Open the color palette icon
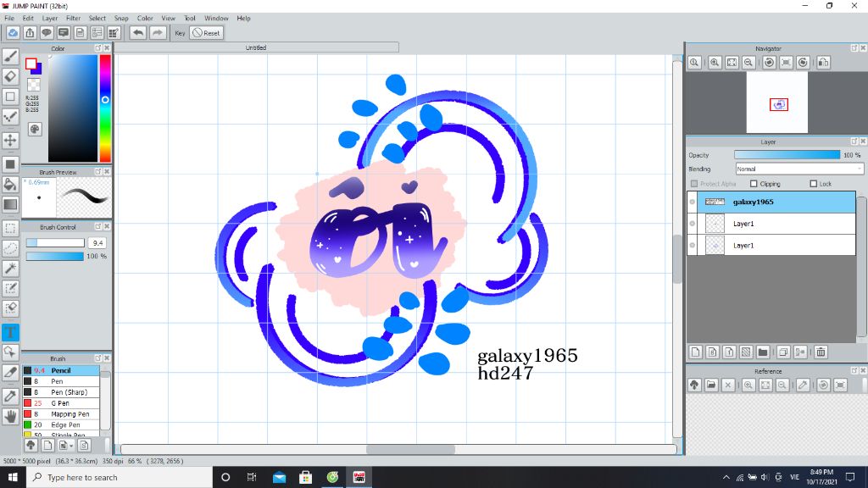This screenshot has width=868, height=488. 35,130
